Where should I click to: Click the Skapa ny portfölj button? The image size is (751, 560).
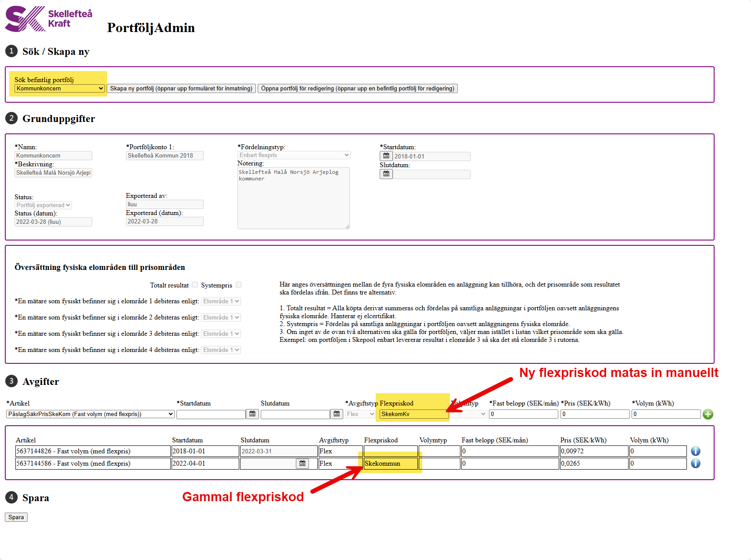(x=181, y=89)
